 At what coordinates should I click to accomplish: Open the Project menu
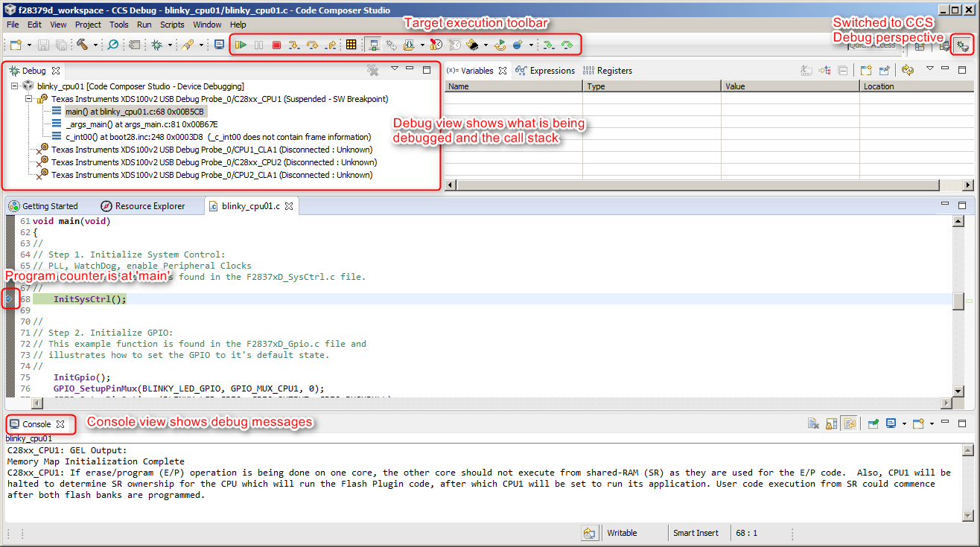coord(88,25)
